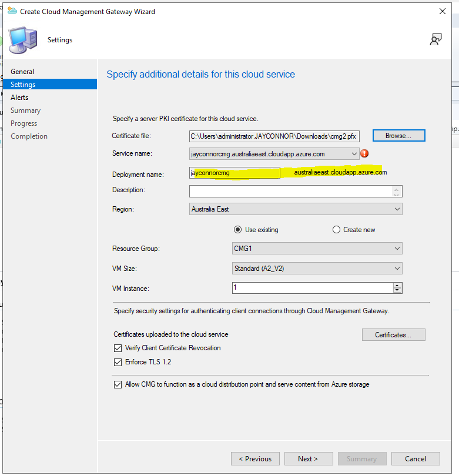This screenshot has width=459, height=476.
Task: Click the feedback person icon in header
Action: point(435,39)
